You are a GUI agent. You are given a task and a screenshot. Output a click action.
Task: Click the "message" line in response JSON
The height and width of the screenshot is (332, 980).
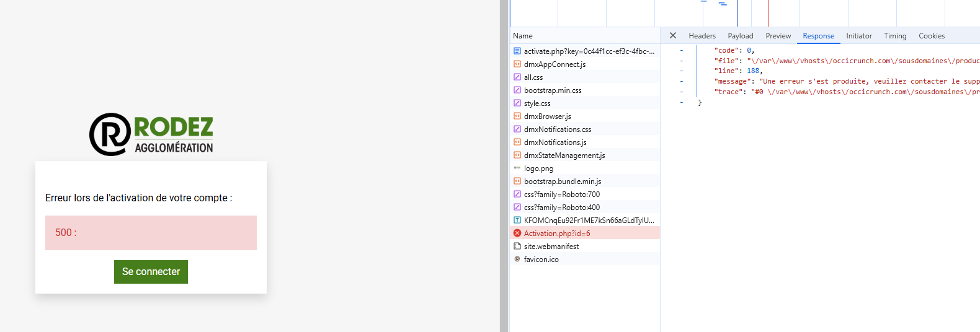pos(847,81)
